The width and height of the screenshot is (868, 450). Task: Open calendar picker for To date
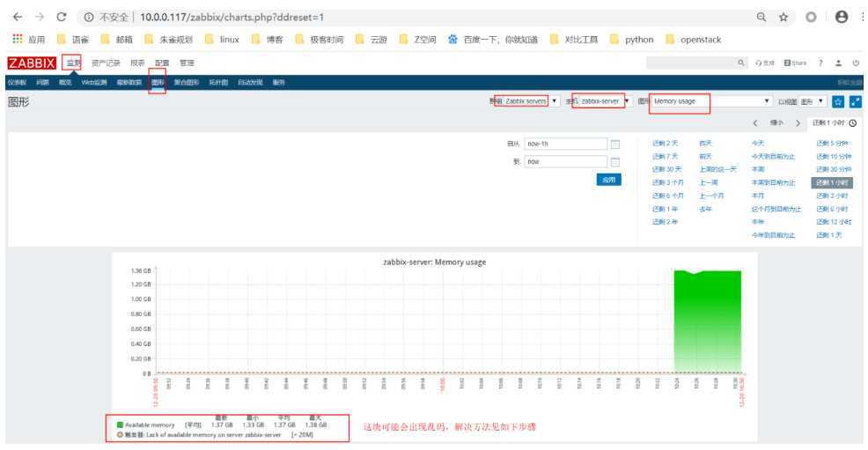tap(614, 162)
